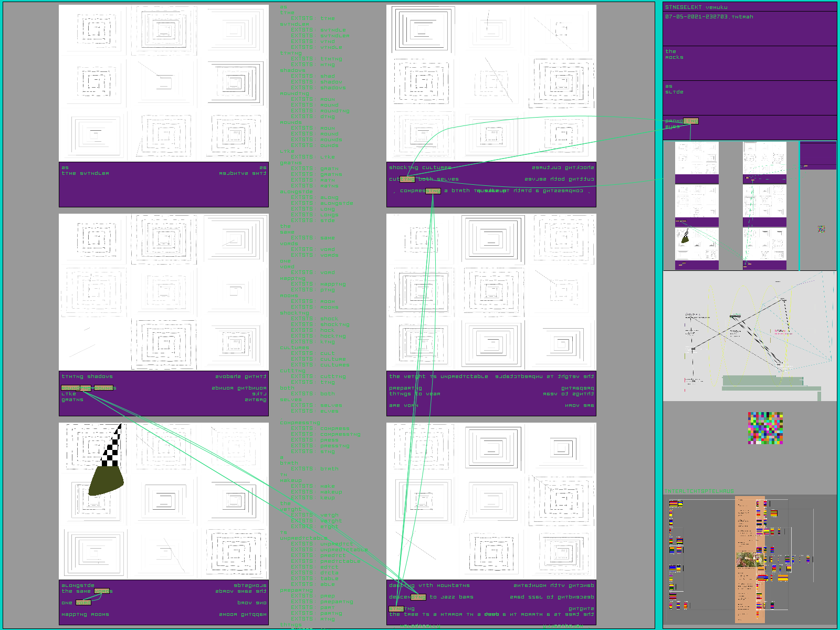This screenshot has height=630, width=840.
Task: Select the top-left page thumbnail in the minimap
Action: click(697, 162)
